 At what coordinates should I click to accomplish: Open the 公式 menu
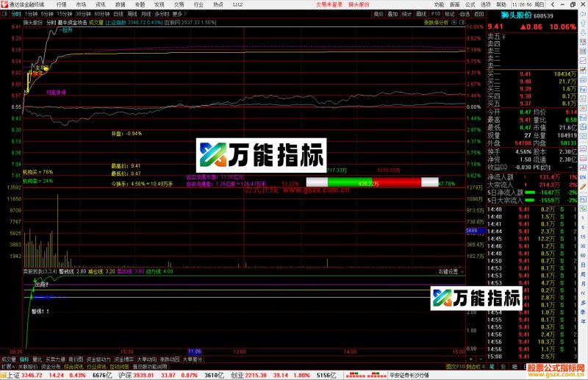tap(470, 4)
